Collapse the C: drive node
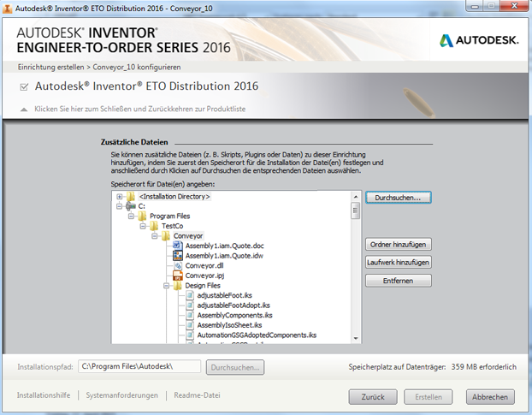This screenshot has width=532, height=415. [119, 206]
